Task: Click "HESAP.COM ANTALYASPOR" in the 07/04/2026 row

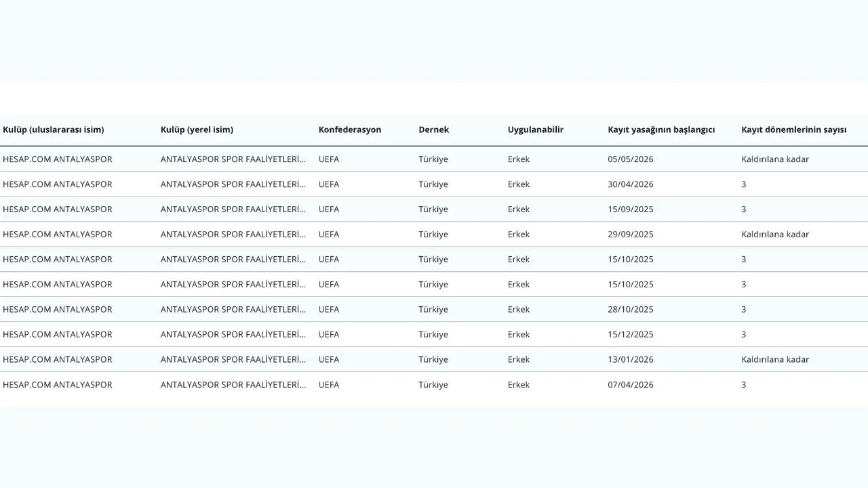Action: click(58, 385)
